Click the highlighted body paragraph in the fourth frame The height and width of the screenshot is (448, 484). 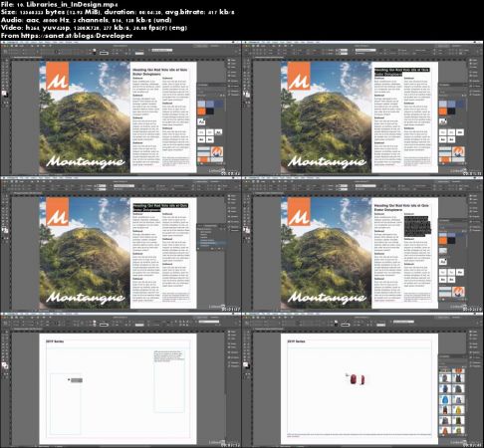(x=417, y=226)
